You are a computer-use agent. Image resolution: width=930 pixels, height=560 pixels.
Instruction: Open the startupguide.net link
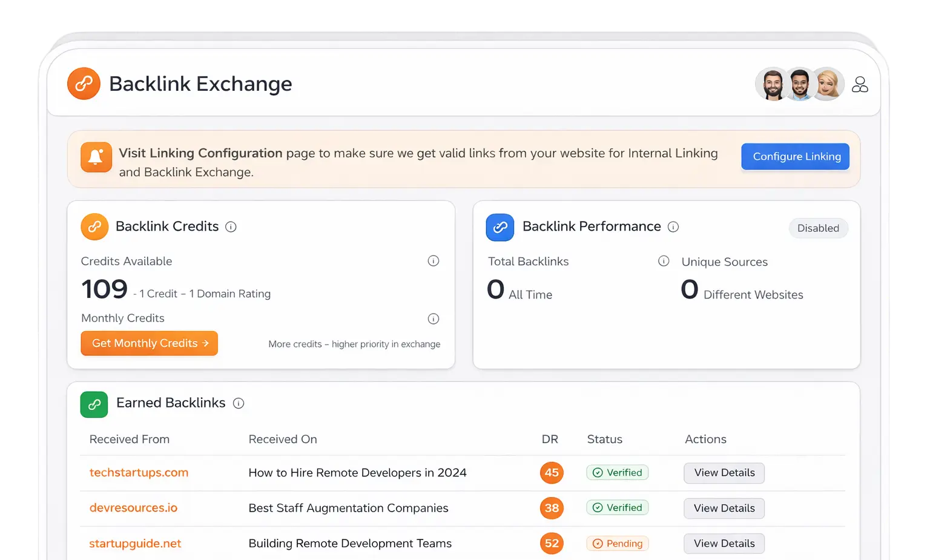tap(135, 544)
